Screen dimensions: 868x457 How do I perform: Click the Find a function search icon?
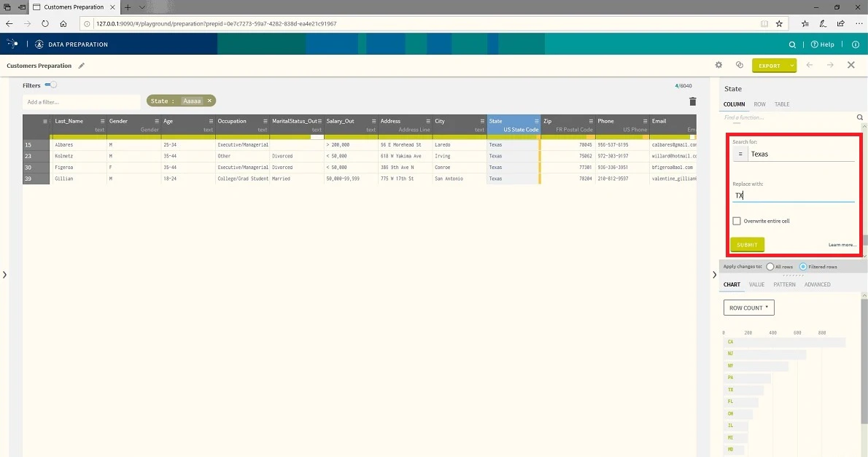[x=860, y=117]
